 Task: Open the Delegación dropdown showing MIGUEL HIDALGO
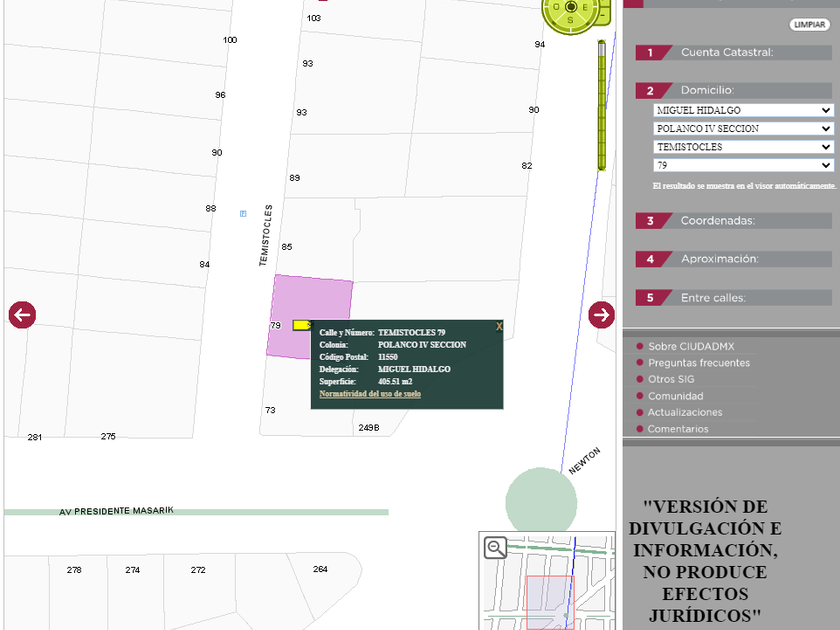[x=744, y=110]
